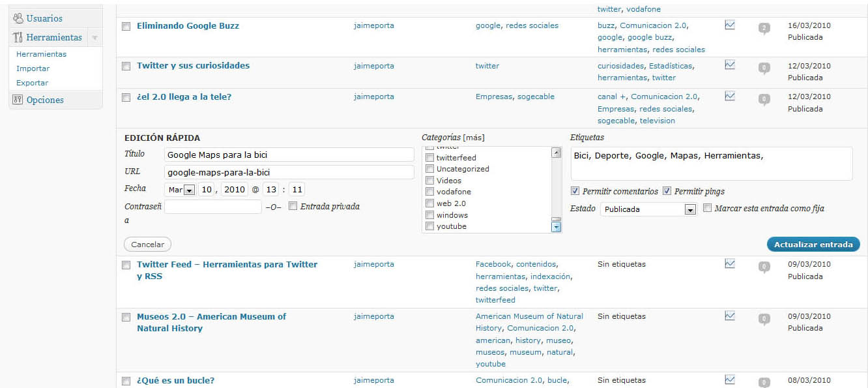This screenshot has height=388, width=868.
Task: Open stats chart for Museos 2.0 post
Action: click(x=730, y=316)
